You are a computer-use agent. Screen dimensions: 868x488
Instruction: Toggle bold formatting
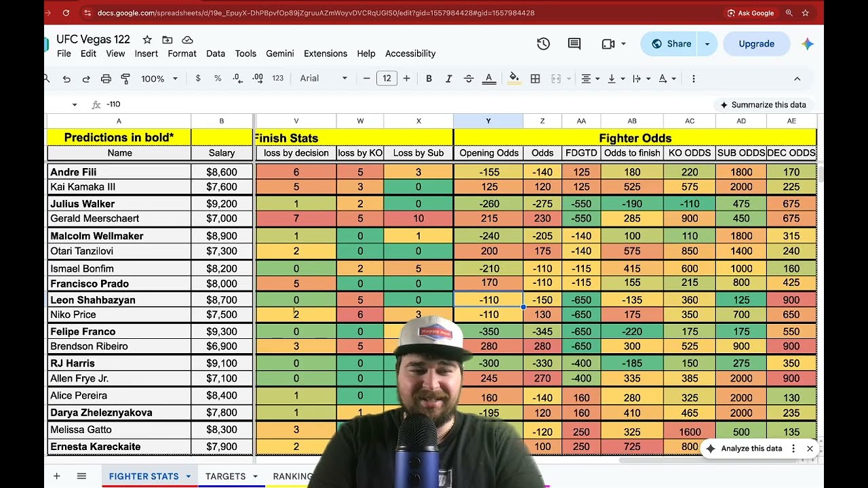429,79
